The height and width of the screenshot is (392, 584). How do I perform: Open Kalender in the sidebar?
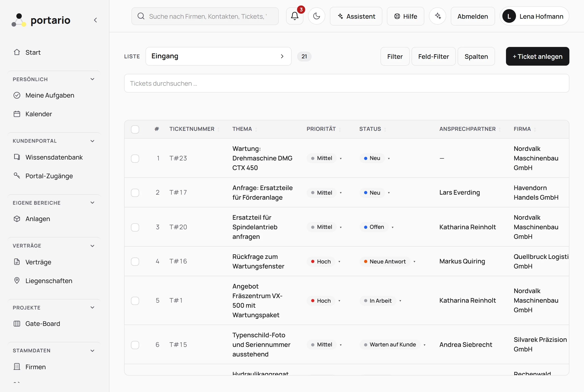54,114
